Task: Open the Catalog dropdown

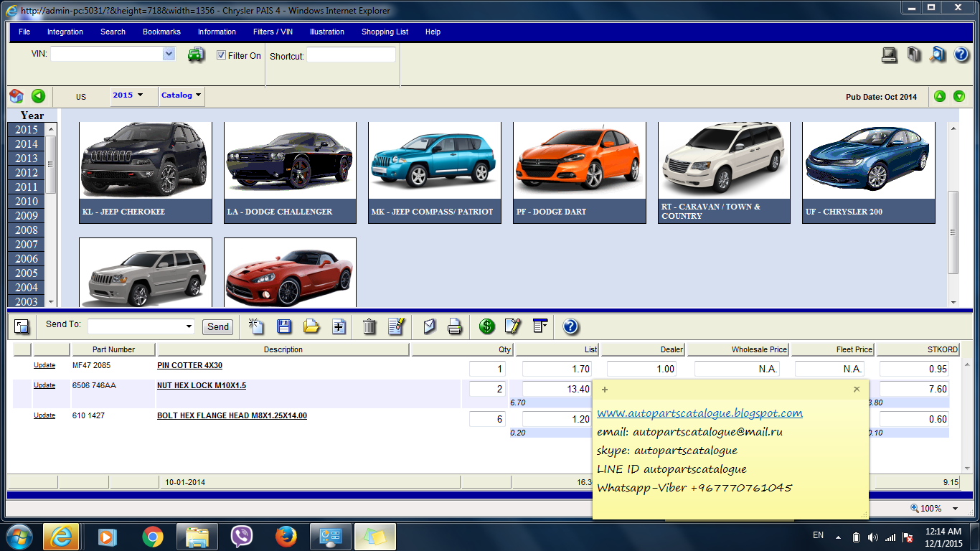Action: (181, 95)
